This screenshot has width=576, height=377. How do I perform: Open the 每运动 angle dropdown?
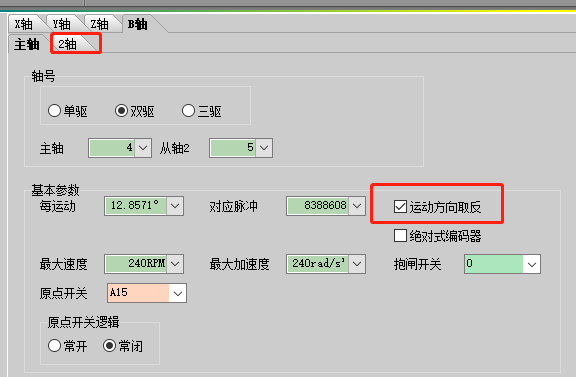(x=175, y=206)
